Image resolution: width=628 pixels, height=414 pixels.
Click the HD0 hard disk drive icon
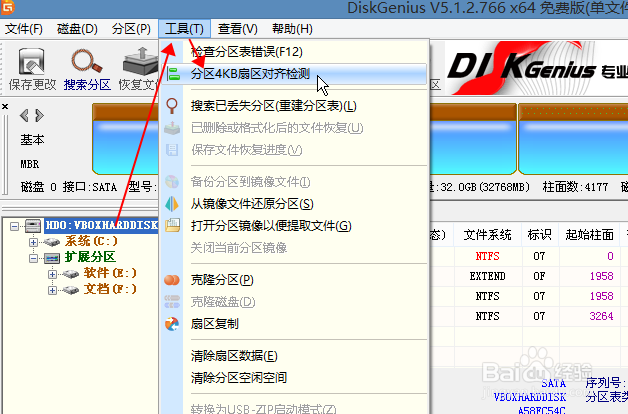point(33,226)
